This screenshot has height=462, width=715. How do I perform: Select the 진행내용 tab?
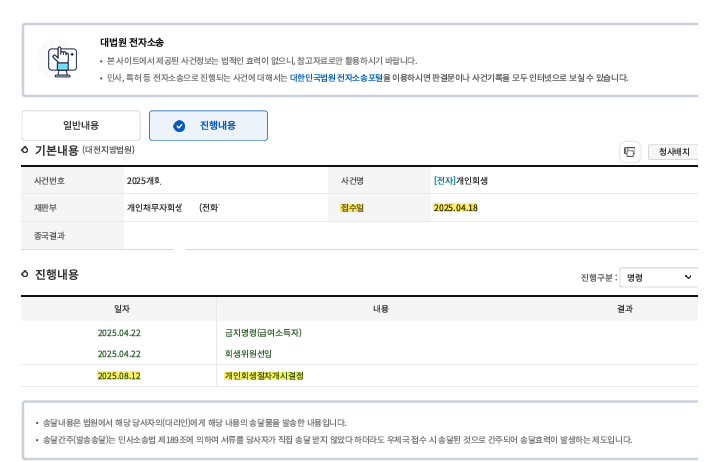coord(208,126)
